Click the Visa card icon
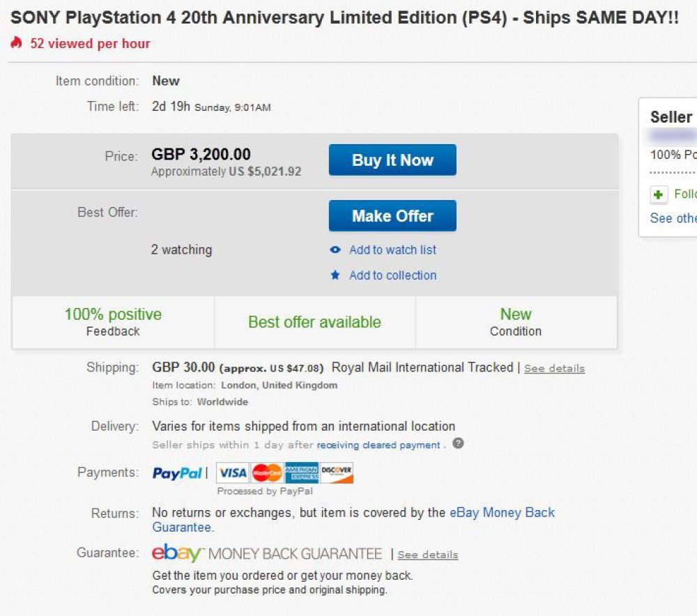The height and width of the screenshot is (616, 697). 233,472
